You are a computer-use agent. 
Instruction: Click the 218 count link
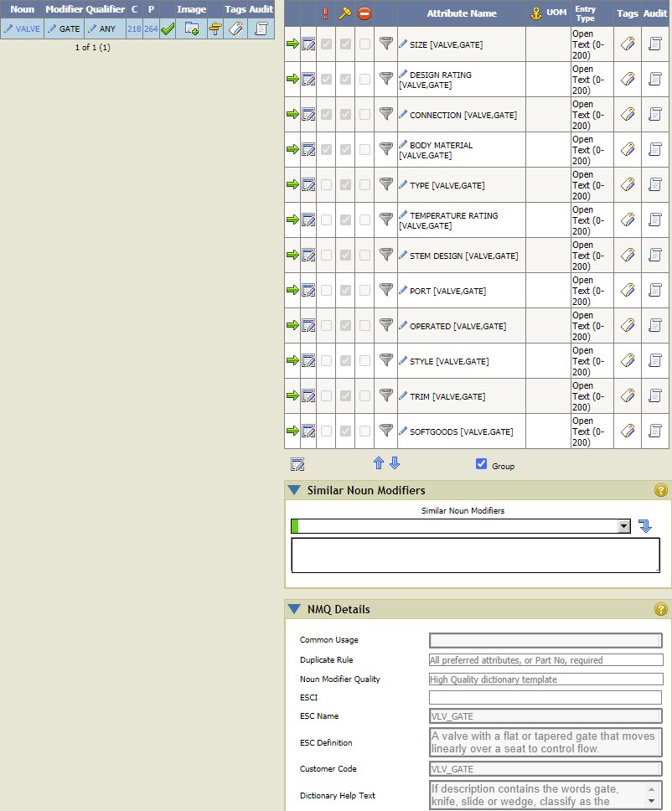(x=134, y=28)
